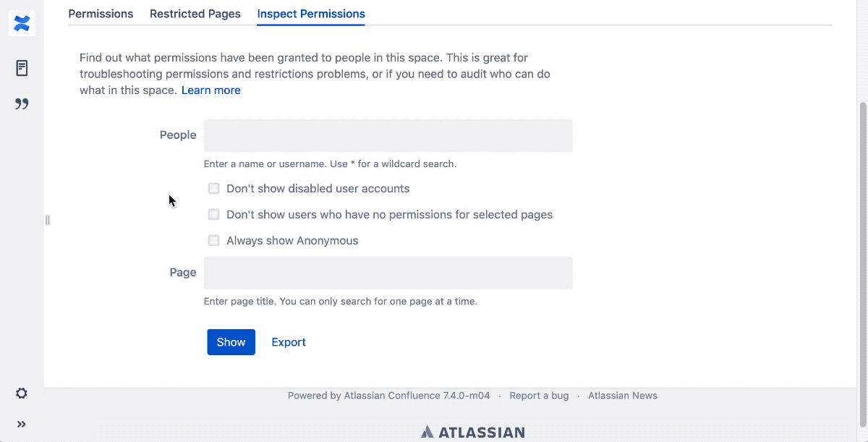Viewport: 868px width, 442px height.
Task: Expand the sidebar with double-chevron icon
Action: (22, 425)
